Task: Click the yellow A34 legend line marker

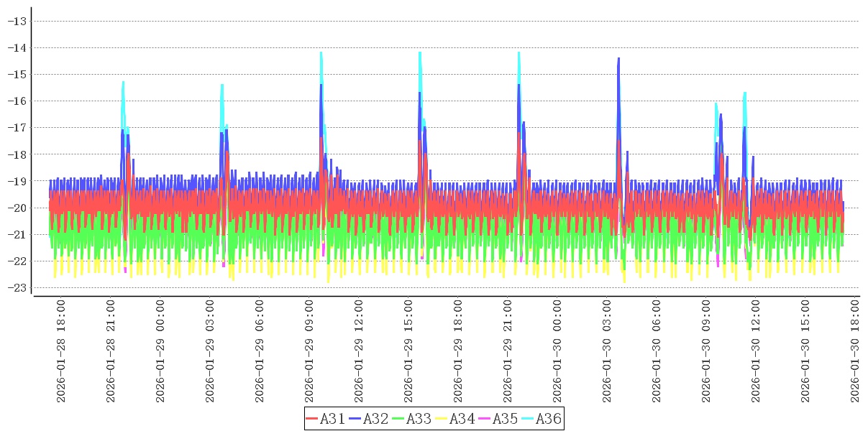Action: pos(441,419)
